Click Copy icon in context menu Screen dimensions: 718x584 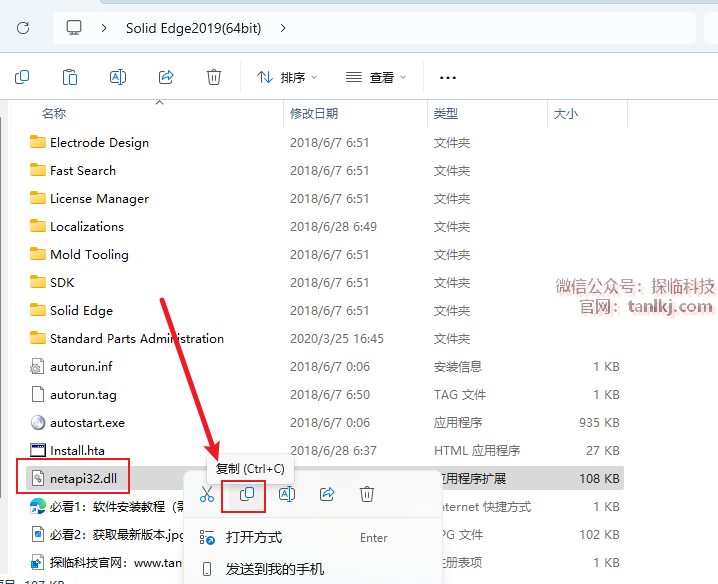247,494
